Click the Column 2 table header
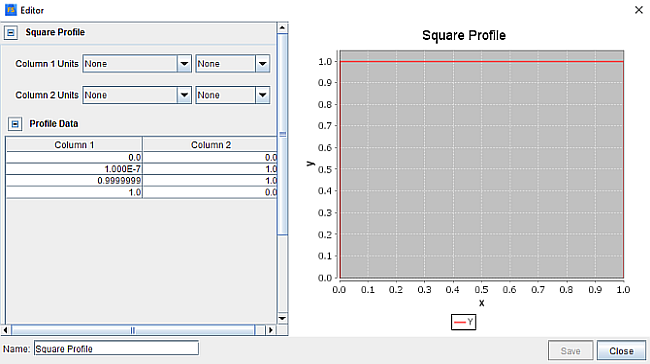650x364 pixels. click(210, 145)
